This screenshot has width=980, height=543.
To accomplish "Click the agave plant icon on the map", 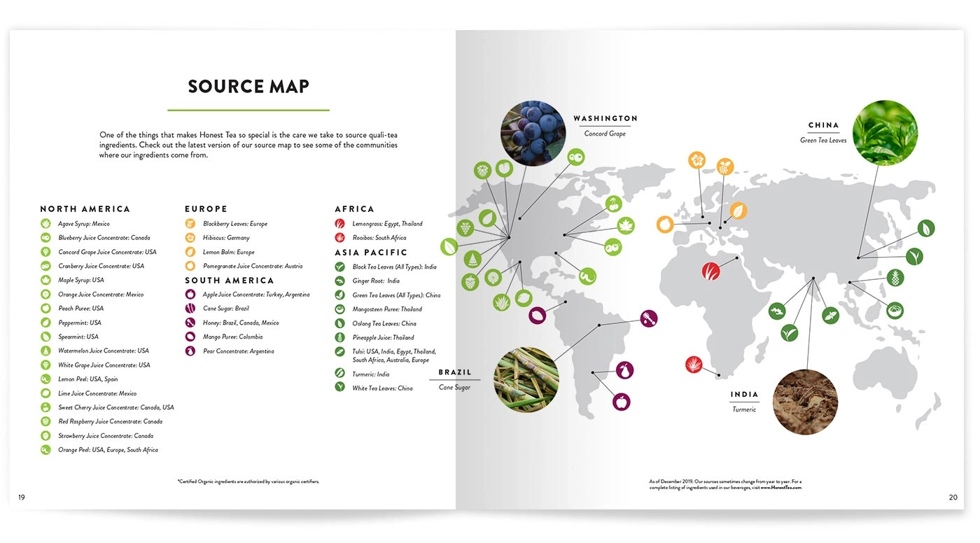I will coord(501,302).
